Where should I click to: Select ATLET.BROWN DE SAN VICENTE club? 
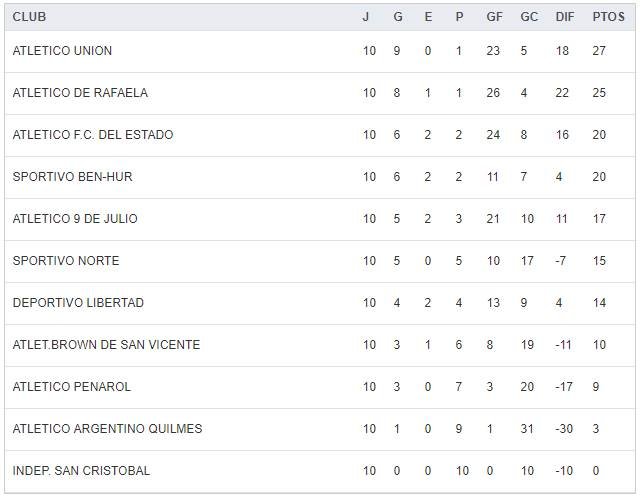(x=106, y=345)
